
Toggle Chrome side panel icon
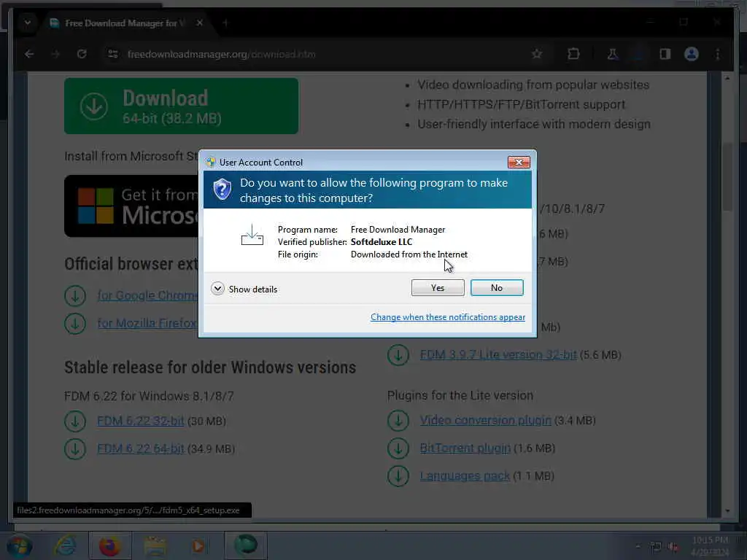pyautogui.click(x=665, y=54)
